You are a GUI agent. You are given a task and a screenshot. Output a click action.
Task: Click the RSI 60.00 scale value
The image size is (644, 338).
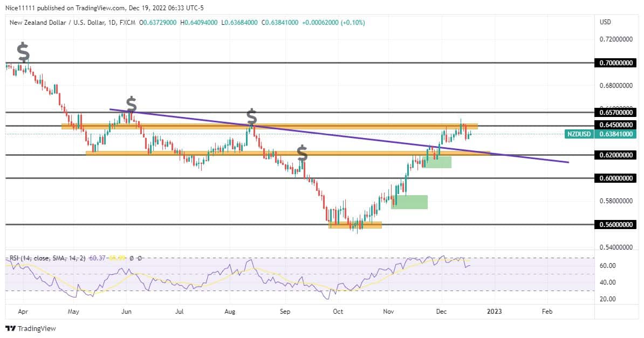pos(607,266)
